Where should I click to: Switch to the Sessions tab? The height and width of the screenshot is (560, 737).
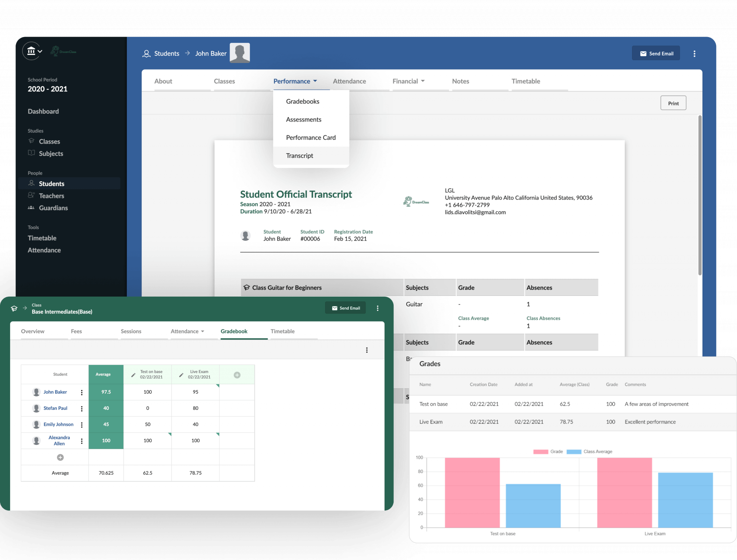tap(131, 331)
